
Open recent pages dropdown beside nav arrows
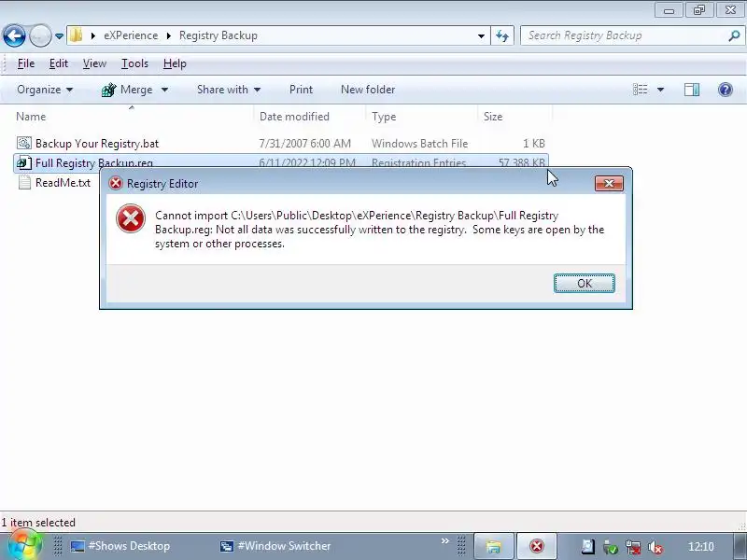click(x=59, y=36)
